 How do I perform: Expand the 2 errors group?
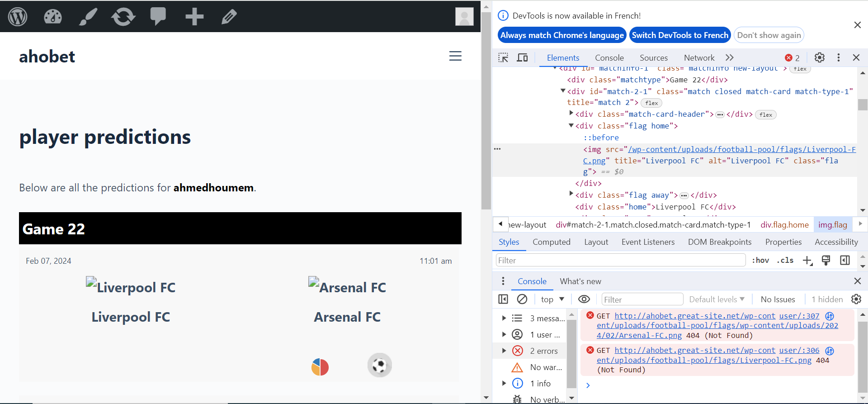(504, 351)
